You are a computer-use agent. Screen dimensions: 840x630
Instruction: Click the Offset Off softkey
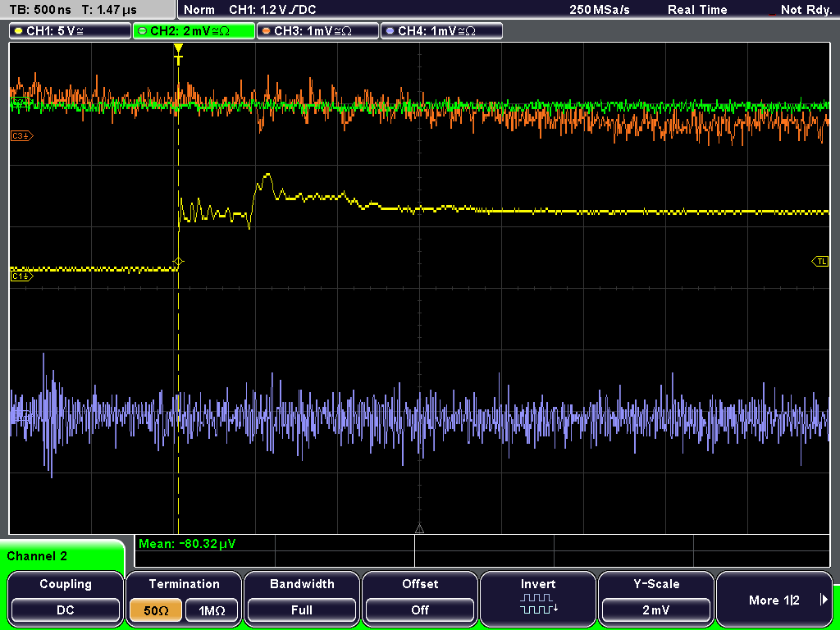coord(420,598)
